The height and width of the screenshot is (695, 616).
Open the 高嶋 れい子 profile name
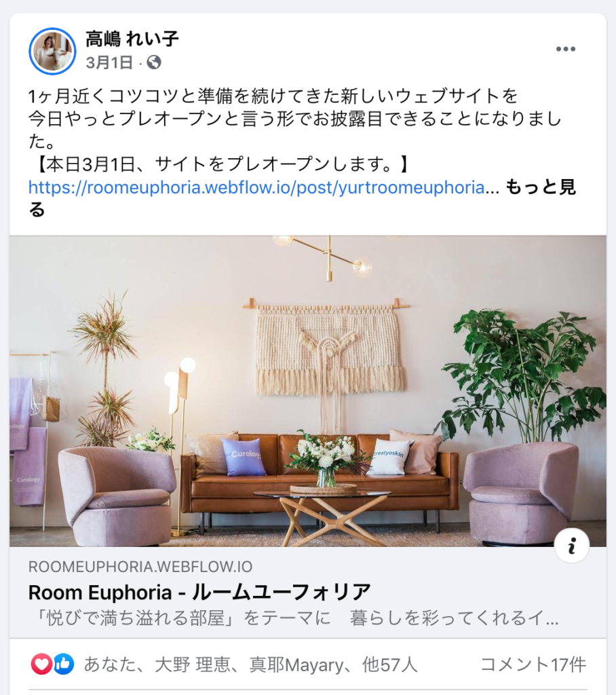coord(132,39)
